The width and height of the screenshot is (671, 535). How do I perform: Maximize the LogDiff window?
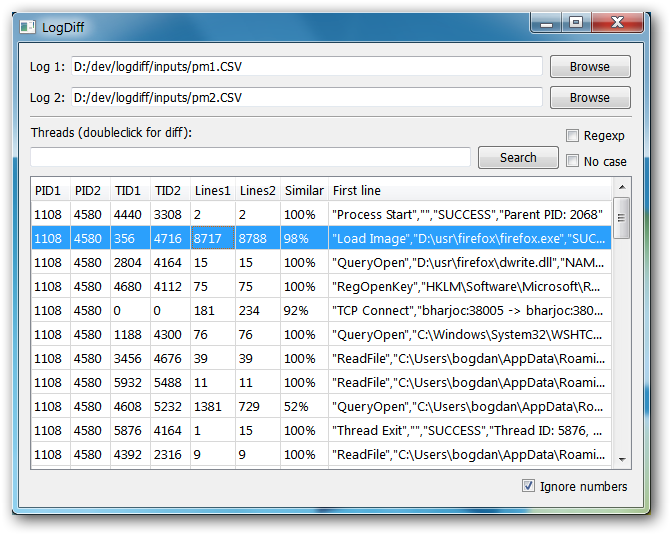(576, 22)
